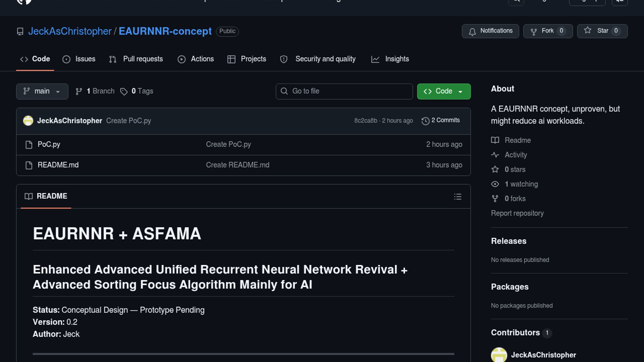This screenshot has height=362, width=644.
Task: Click the PoC.py file icon
Action: [x=29, y=145]
